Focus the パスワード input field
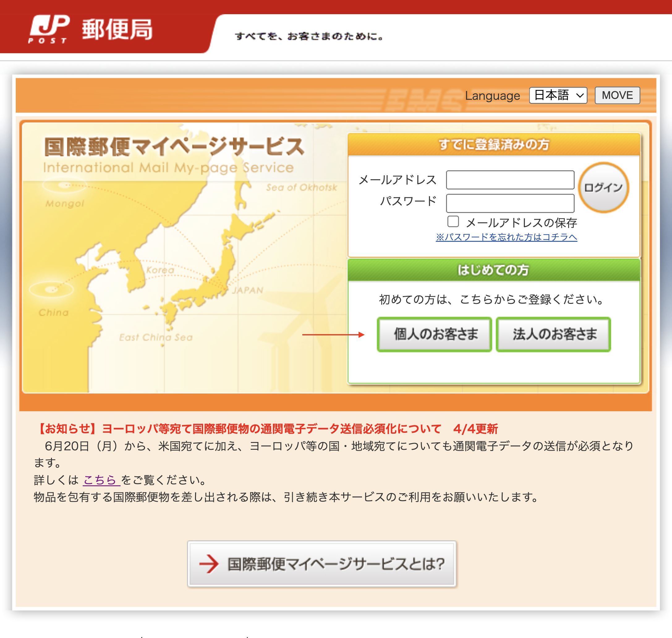The height and width of the screenshot is (638, 672). coord(510,203)
